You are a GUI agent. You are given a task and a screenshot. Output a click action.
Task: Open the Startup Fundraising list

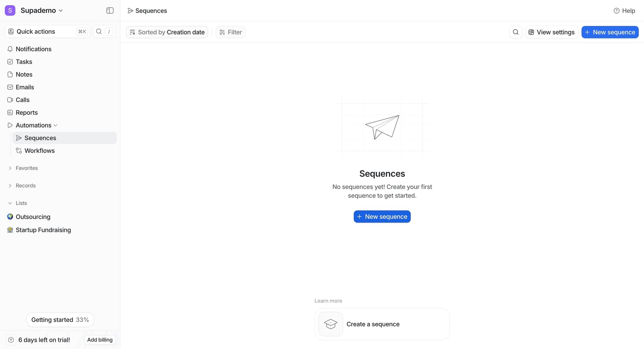point(43,230)
